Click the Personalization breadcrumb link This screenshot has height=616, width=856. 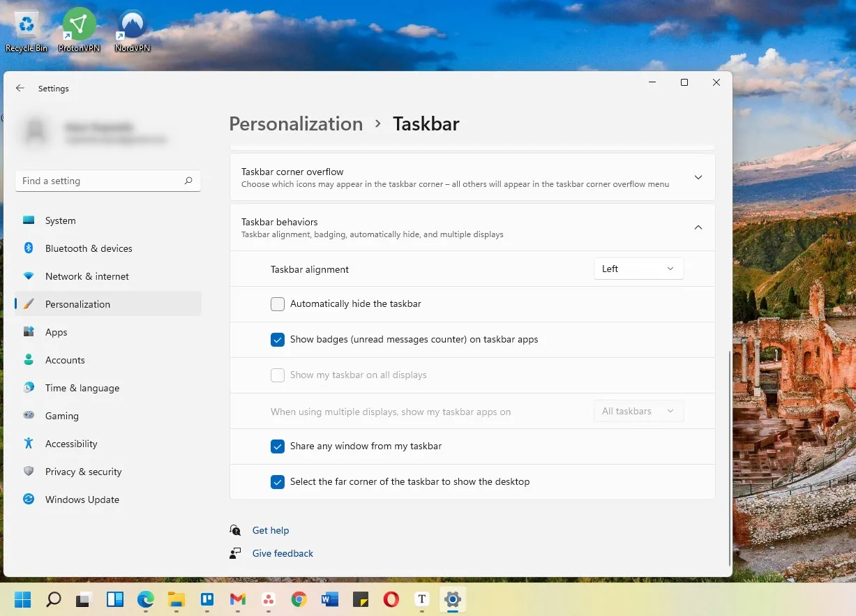tap(296, 123)
